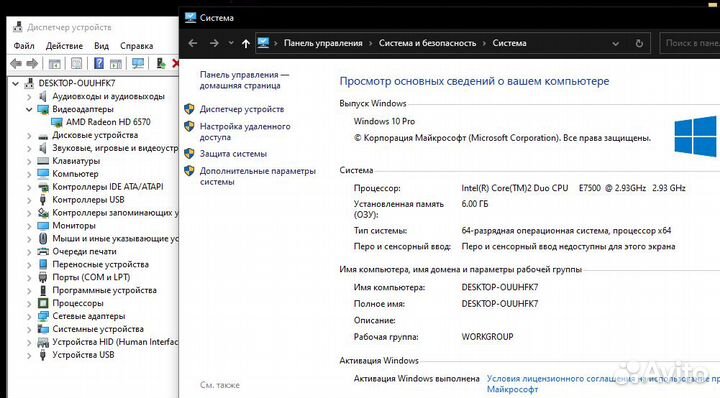Select Звуковые, игровые и видеоустройства tree row
This screenshot has height=398, width=720.
coord(115,148)
